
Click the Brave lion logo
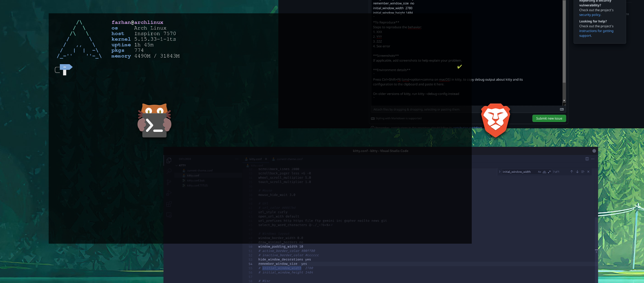coord(496,120)
